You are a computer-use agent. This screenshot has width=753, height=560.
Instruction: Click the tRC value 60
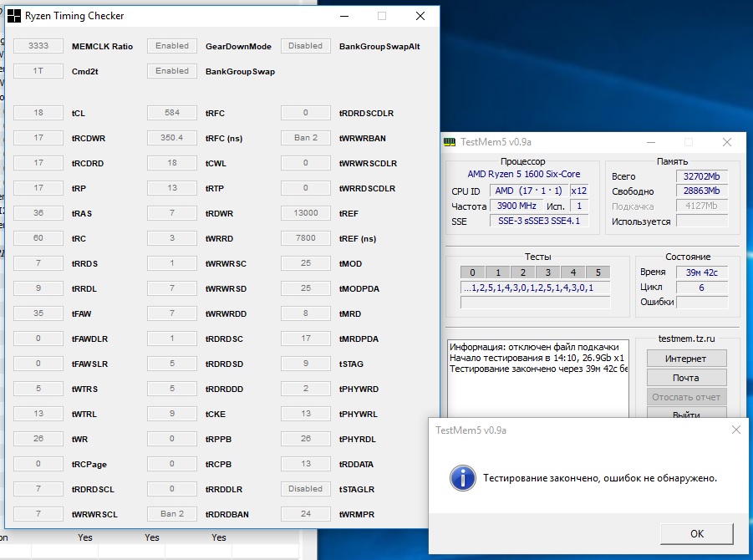click(38, 237)
